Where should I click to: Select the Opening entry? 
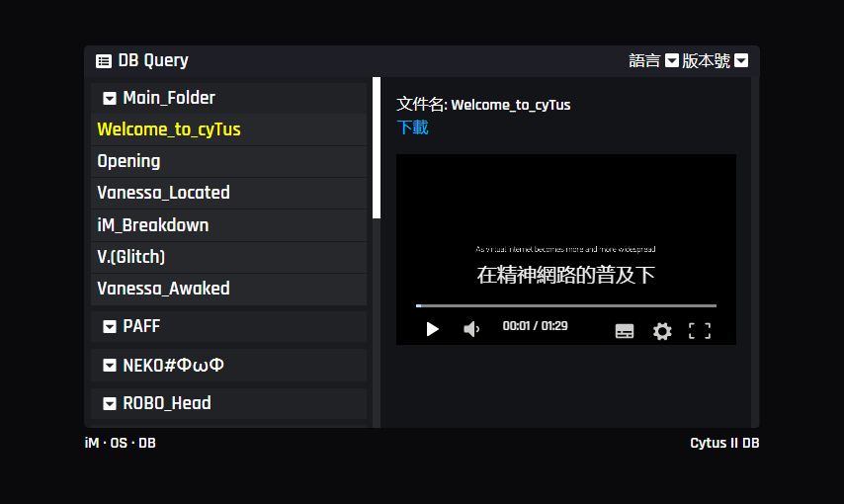coord(228,161)
